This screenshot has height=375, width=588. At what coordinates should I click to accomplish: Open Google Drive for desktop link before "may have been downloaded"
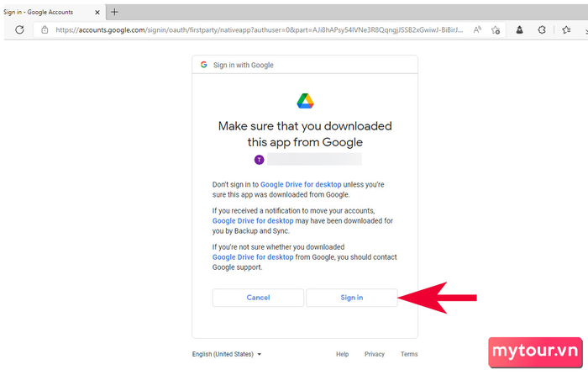(253, 221)
